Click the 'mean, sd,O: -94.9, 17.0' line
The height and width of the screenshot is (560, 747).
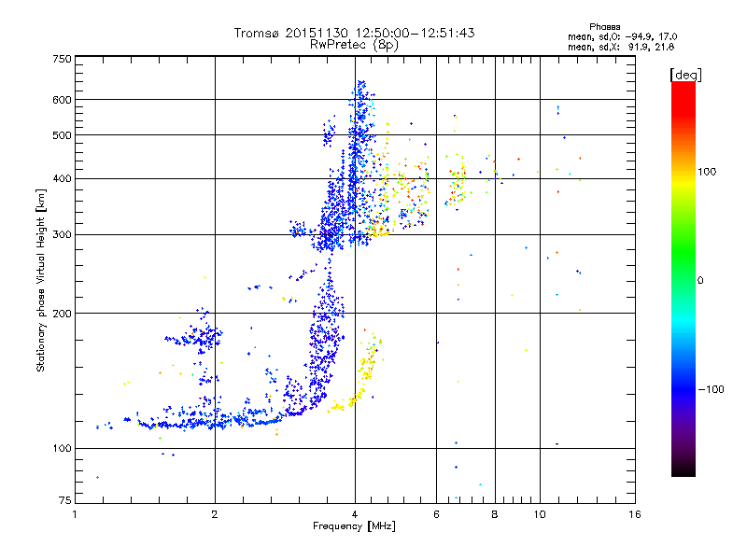coord(622,36)
